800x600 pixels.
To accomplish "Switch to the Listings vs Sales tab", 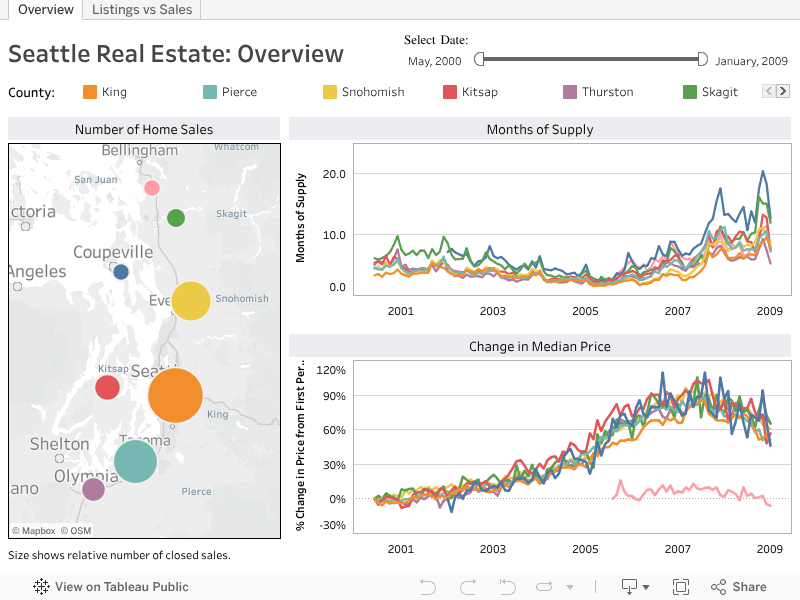I will (142, 10).
